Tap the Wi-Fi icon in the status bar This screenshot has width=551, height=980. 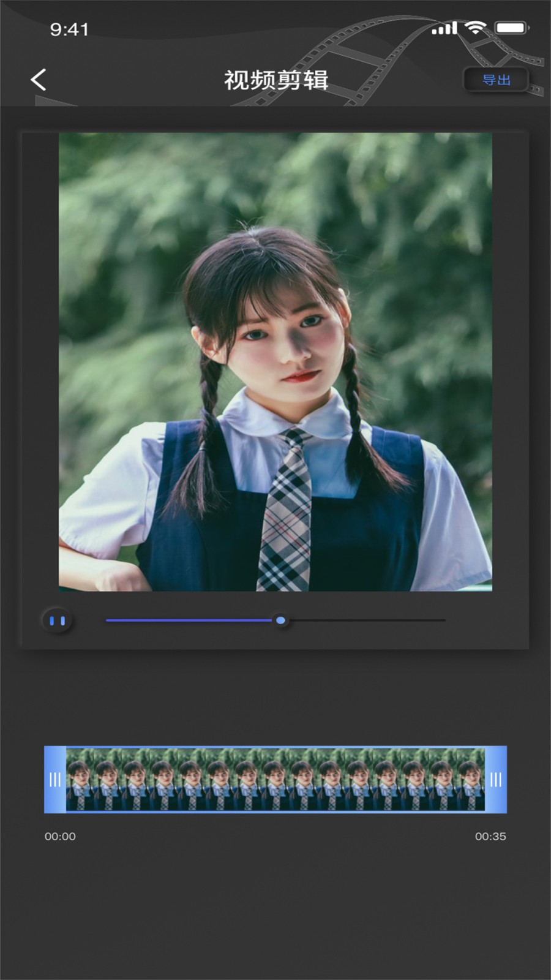[x=474, y=28]
